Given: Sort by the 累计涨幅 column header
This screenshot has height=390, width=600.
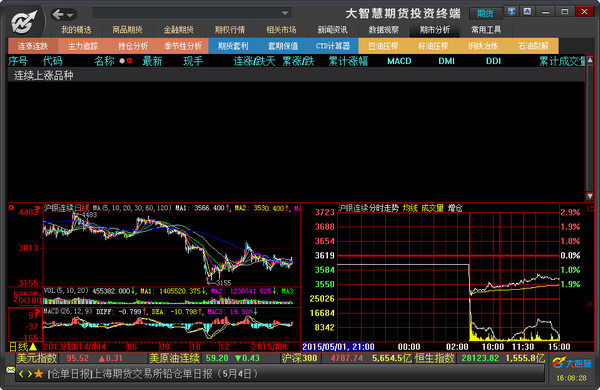Looking at the screenshot, I should 348,61.
